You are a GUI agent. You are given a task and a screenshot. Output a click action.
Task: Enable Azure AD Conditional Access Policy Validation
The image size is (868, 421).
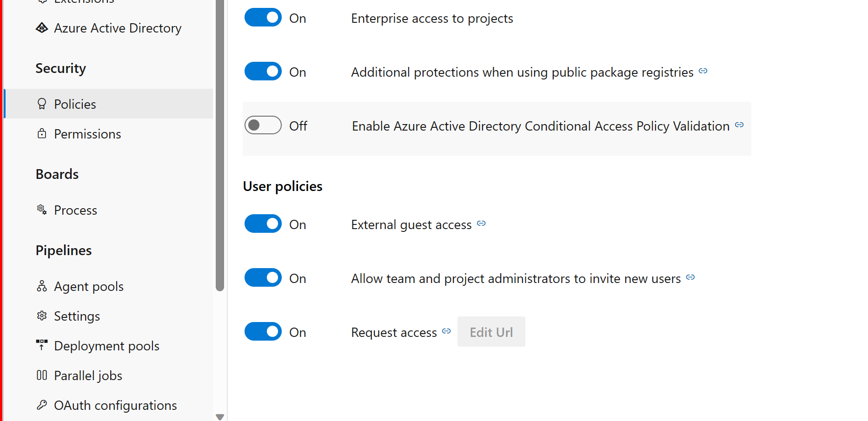click(263, 125)
